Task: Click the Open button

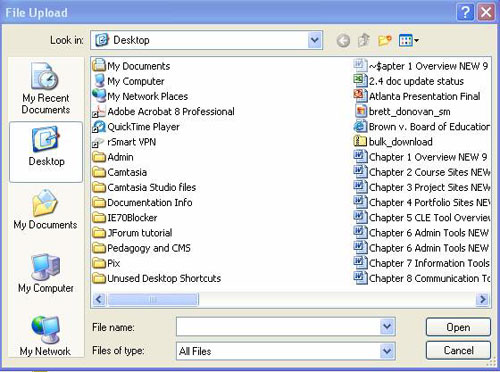Action: point(458,327)
